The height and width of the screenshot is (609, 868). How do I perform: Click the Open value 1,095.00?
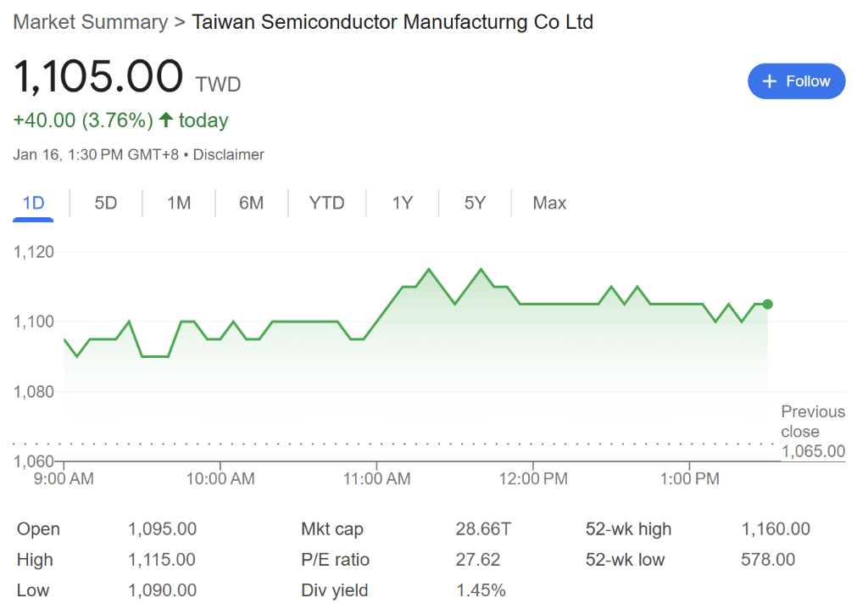pos(162,528)
